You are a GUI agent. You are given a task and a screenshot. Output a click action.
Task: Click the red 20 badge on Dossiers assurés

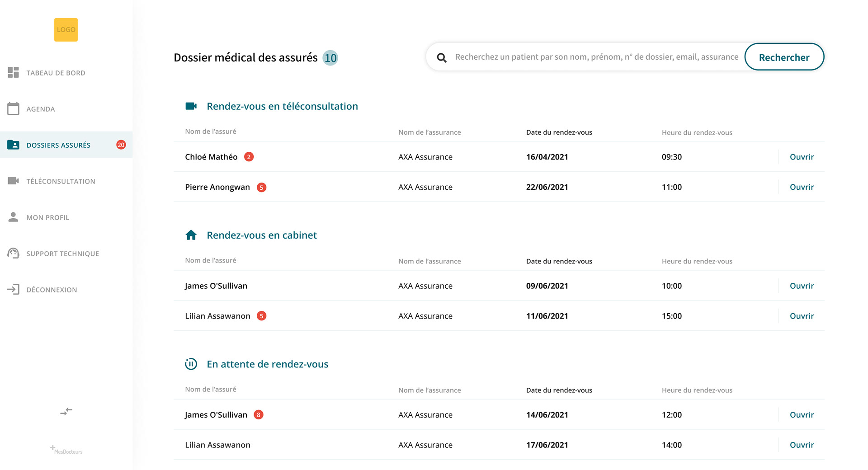pos(121,145)
